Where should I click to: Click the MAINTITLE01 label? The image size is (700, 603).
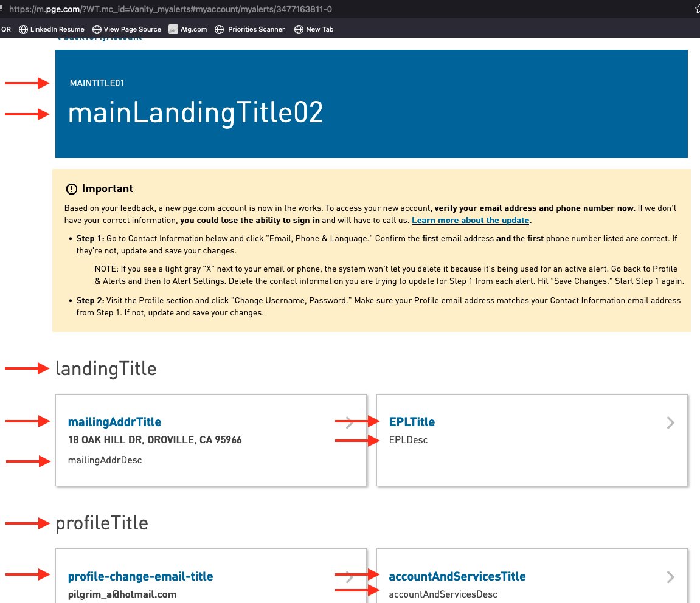[97, 83]
